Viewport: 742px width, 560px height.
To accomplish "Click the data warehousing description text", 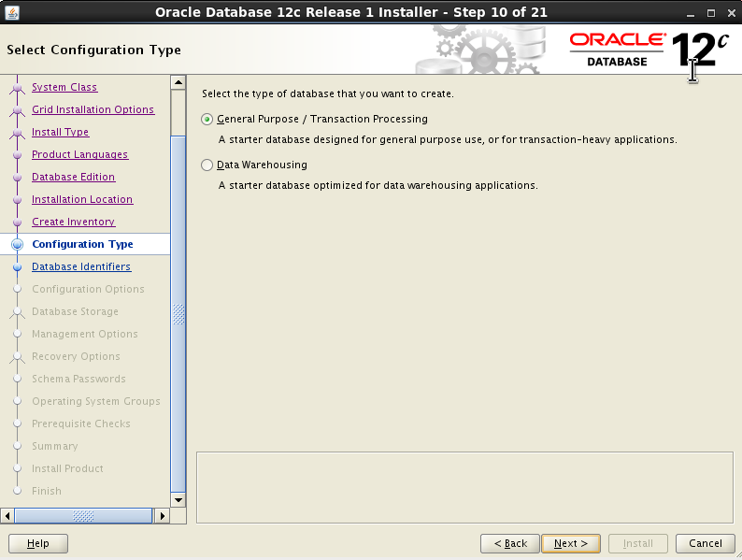I will (x=378, y=185).
